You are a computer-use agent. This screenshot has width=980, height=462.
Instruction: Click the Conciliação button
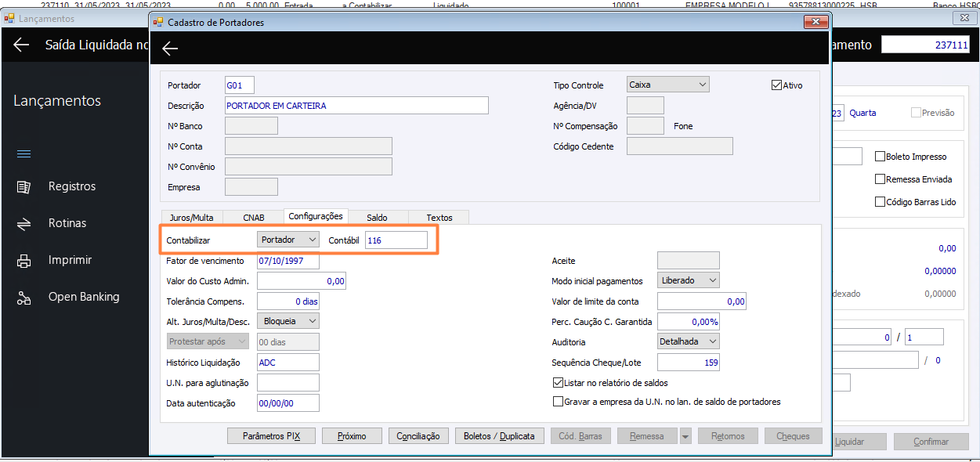[x=418, y=436]
